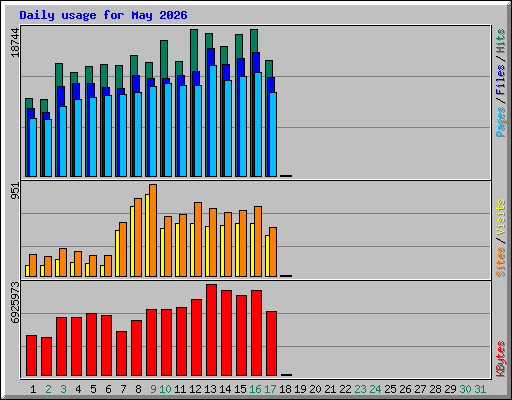This screenshot has width=512, height=400.
Task: Click day 11 on the x-axis
Action: click(180, 389)
